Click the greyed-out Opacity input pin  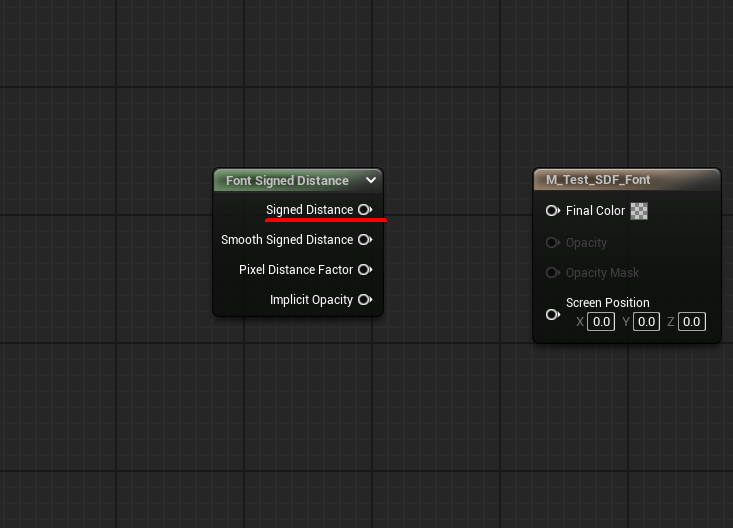click(x=552, y=243)
